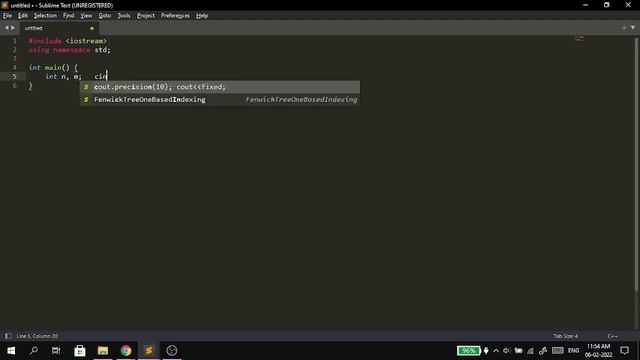Open the clock and date flyout

[598, 351]
